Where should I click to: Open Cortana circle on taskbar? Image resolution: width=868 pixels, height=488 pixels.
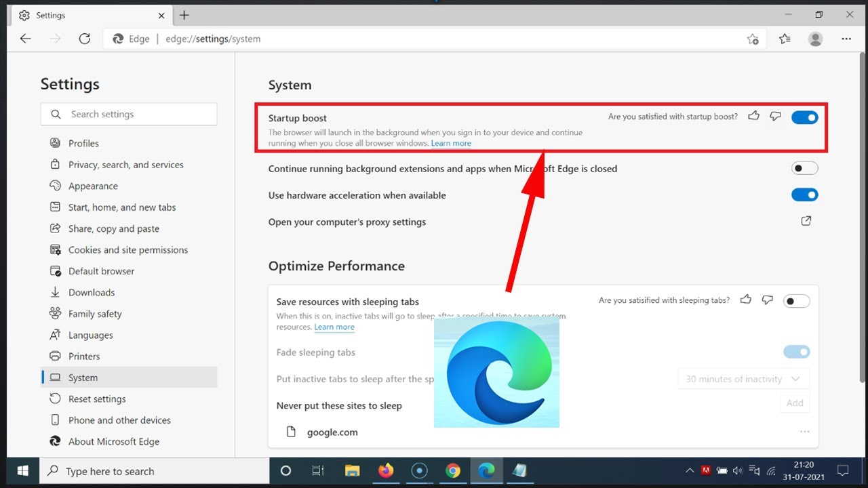pos(285,470)
